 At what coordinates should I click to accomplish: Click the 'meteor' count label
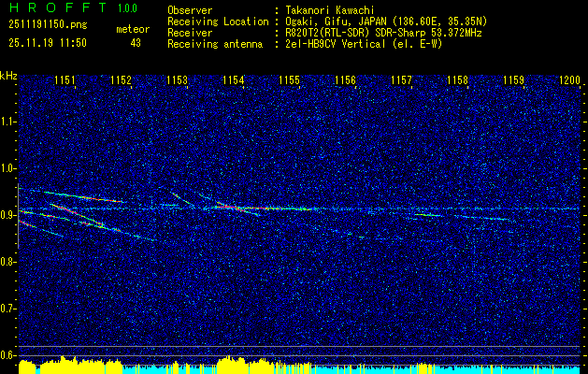tap(133, 29)
